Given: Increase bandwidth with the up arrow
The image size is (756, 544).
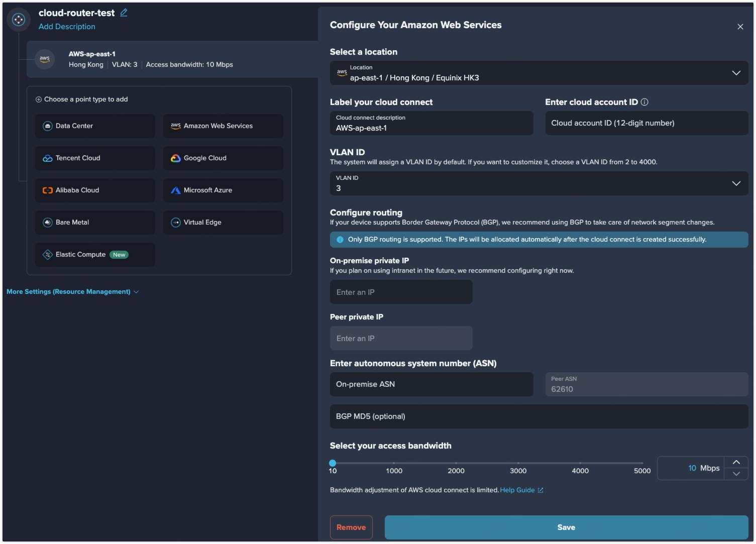Looking at the screenshot, I should pos(736,462).
